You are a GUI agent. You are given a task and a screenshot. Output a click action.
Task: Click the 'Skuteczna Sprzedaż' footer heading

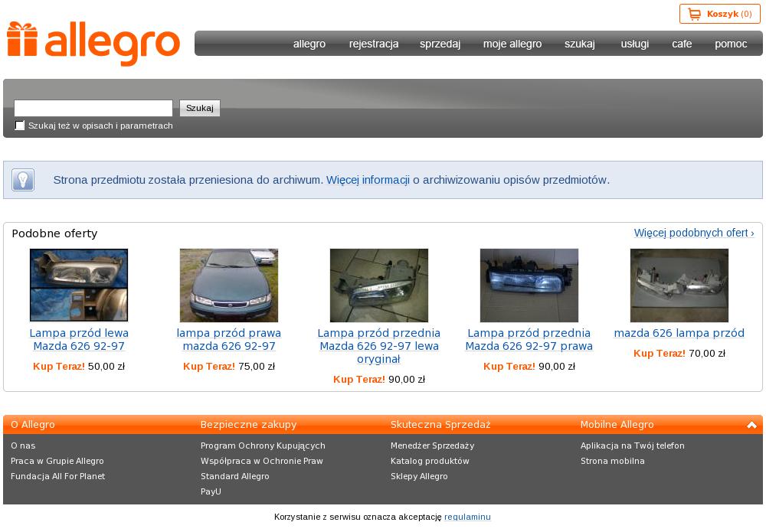[x=440, y=425]
